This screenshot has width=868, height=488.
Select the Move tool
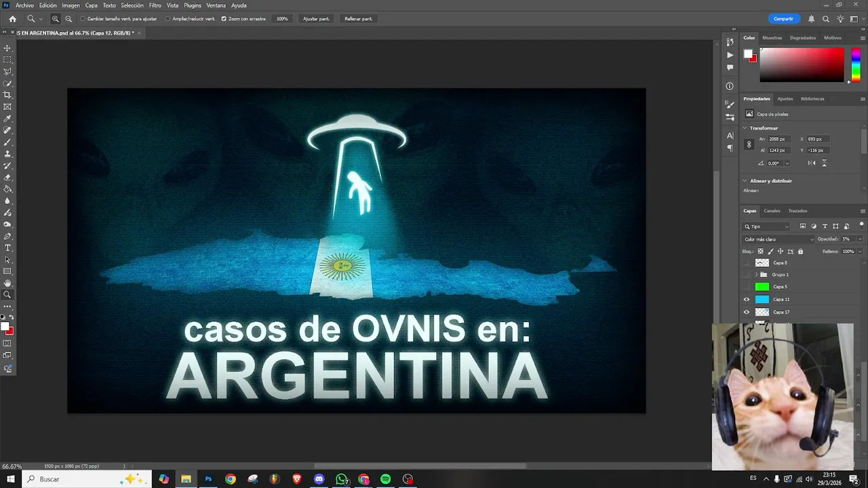pos(7,48)
